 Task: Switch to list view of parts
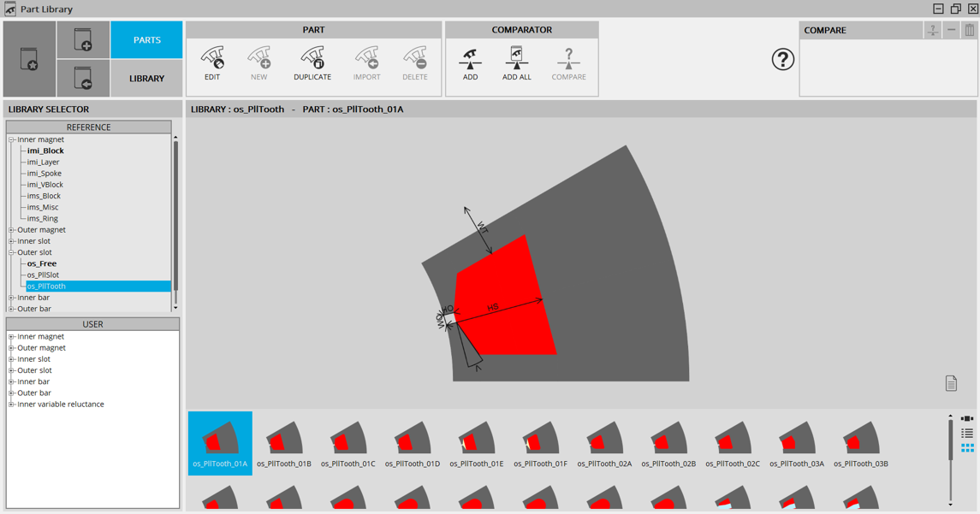pyautogui.click(x=967, y=434)
